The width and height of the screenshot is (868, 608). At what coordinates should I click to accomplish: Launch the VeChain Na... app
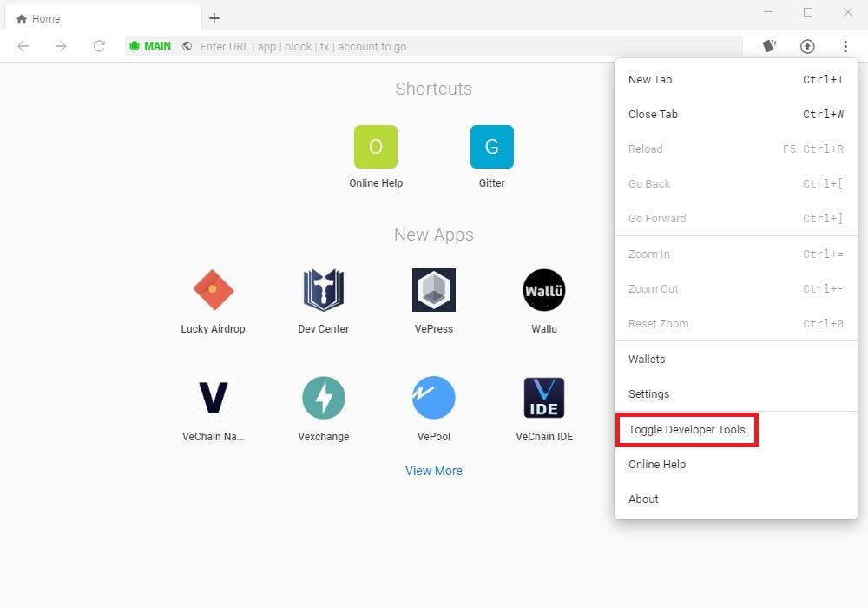click(214, 398)
